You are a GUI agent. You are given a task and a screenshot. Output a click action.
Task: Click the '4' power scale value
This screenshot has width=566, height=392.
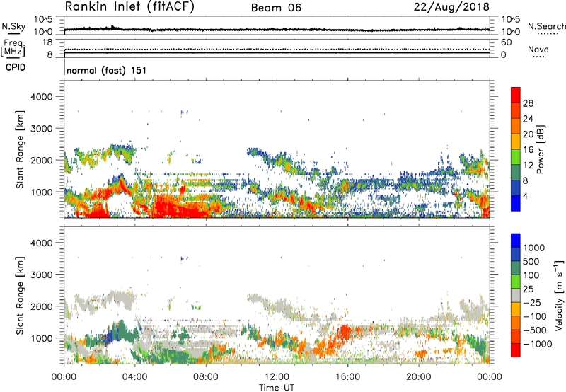[x=525, y=196]
